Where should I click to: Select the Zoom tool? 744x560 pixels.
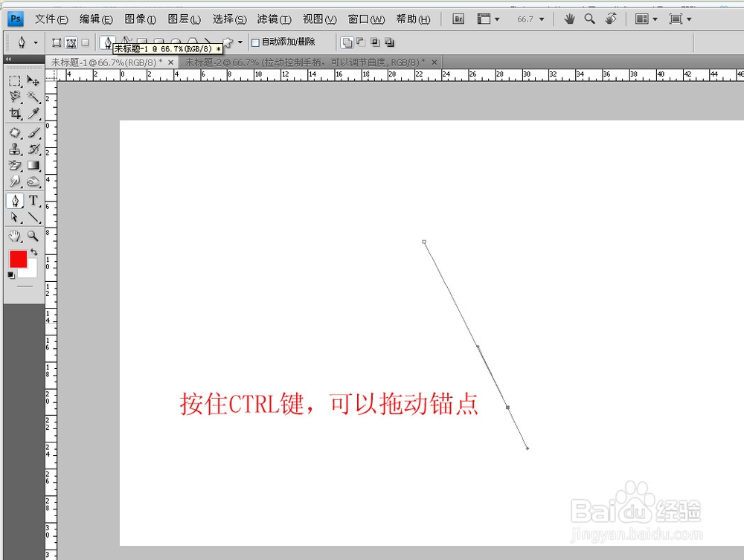point(32,236)
